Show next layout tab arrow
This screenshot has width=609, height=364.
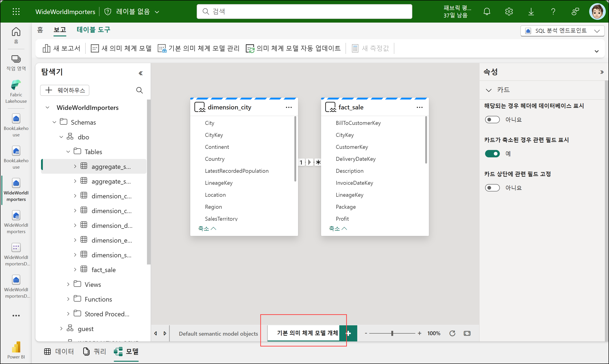tap(165, 333)
